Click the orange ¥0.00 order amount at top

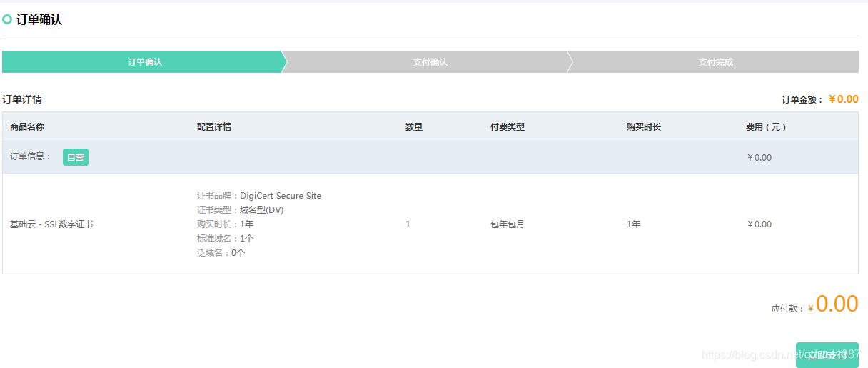pyautogui.click(x=844, y=99)
